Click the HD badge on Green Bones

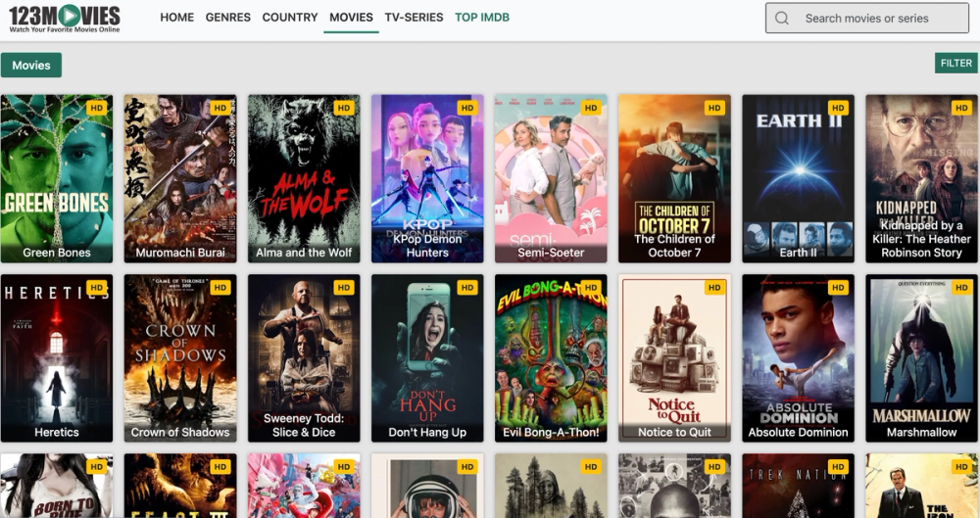tap(96, 108)
